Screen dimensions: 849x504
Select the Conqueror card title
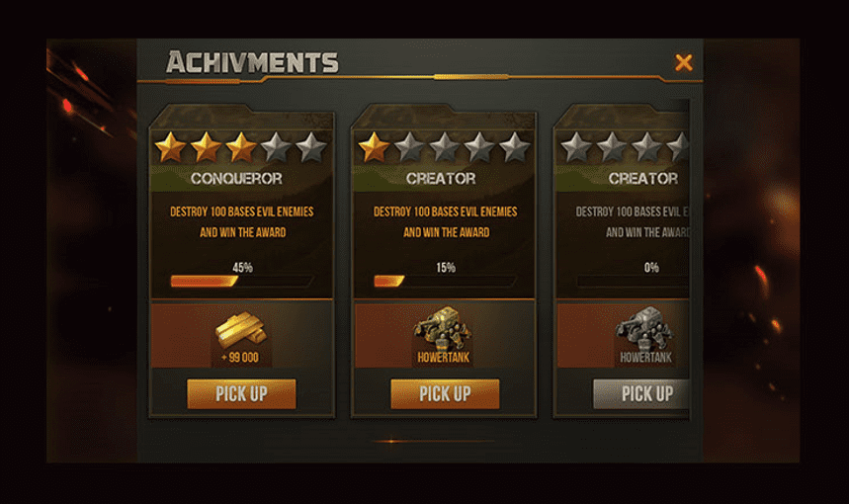tap(236, 179)
